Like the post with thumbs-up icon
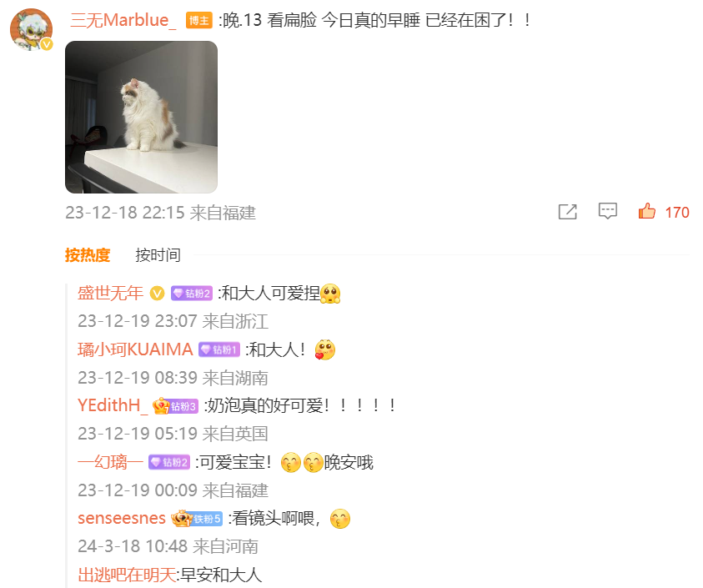 pyautogui.click(x=647, y=211)
